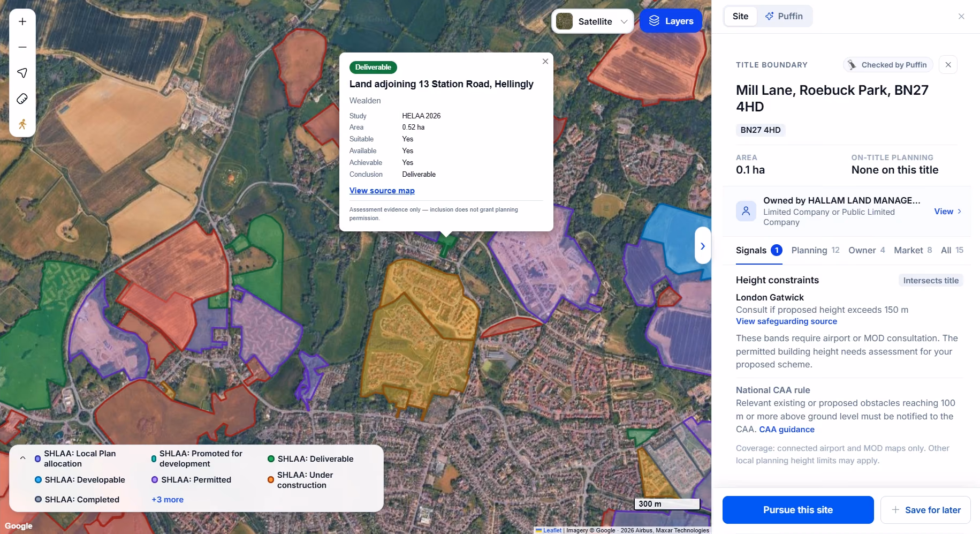Click the 'Wealden' authority label
The image size is (980, 534).
[x=365, y=101]
